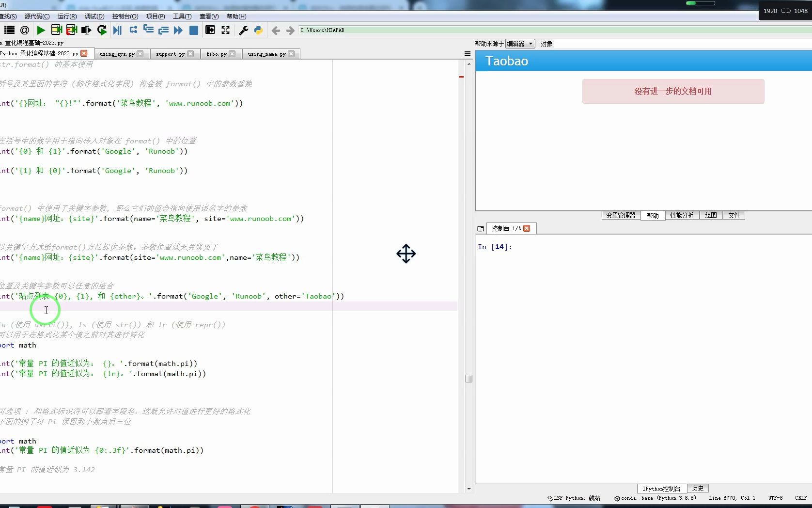
Task: Click the LSP Python status entry
Action: click(574, 498)
